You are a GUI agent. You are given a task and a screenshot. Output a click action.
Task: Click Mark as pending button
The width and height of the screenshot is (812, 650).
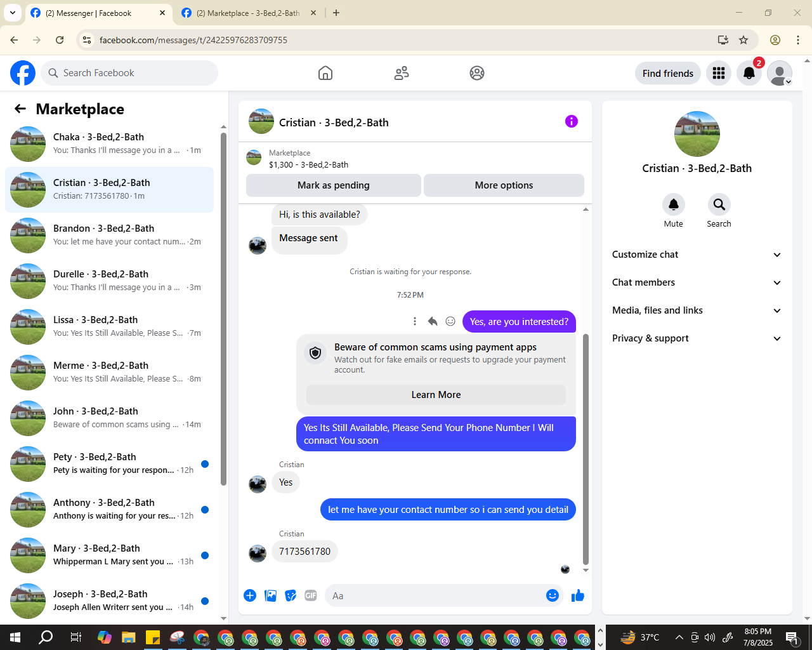[334, 185]
